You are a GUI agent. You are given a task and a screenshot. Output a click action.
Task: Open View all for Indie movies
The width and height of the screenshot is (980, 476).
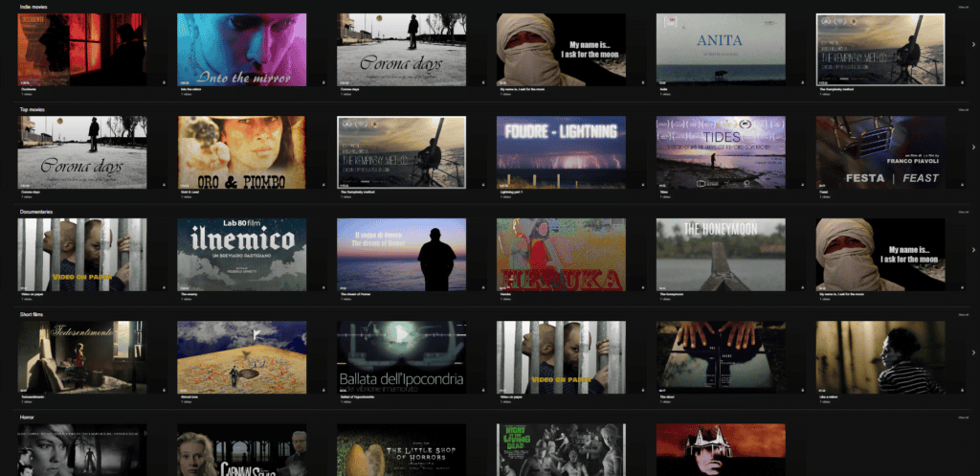pos(963,8)
